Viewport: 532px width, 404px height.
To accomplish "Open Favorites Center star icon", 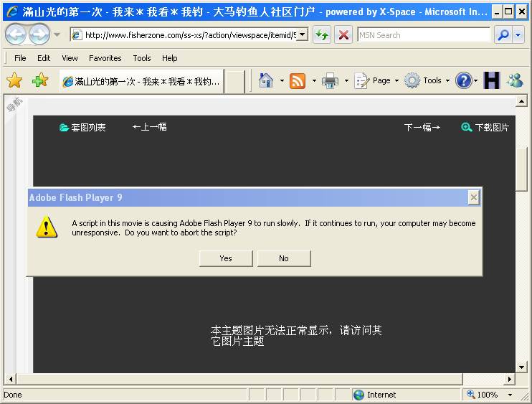I will click(14, 81).
